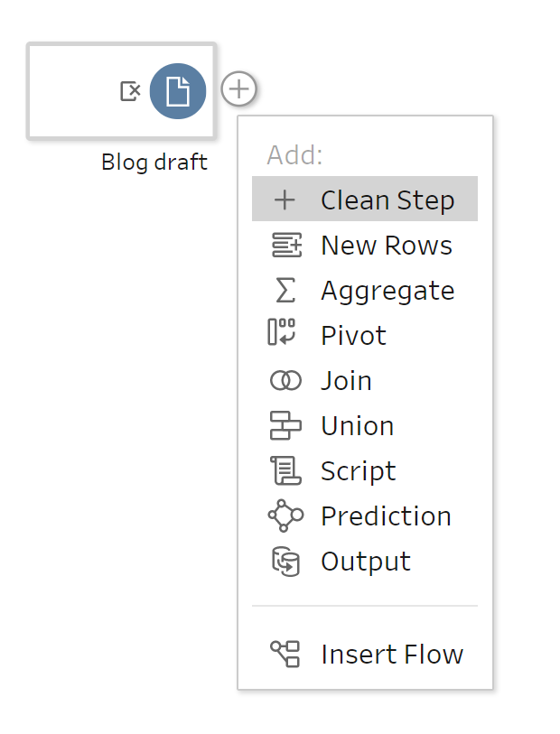Click the New Rows icon

tap(285, 245)
